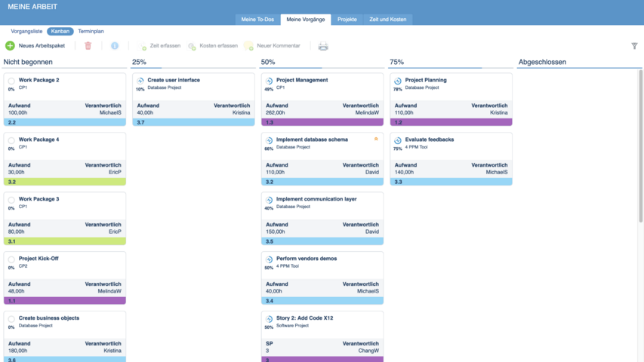This screenshot has width=644, height=362.
Task: Toggle status circle of Create business objects
Action: [12, 319]
